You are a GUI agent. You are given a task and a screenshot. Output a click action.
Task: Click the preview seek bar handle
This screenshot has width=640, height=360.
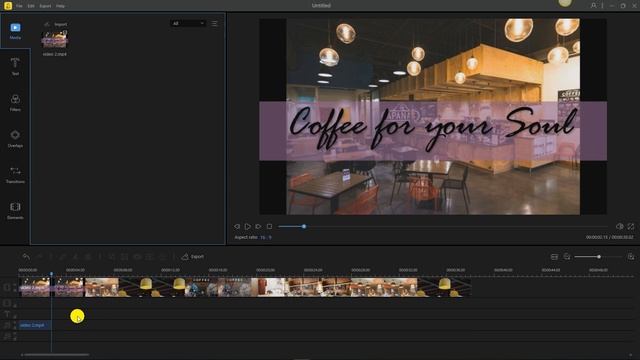click(x=304, y=226)
